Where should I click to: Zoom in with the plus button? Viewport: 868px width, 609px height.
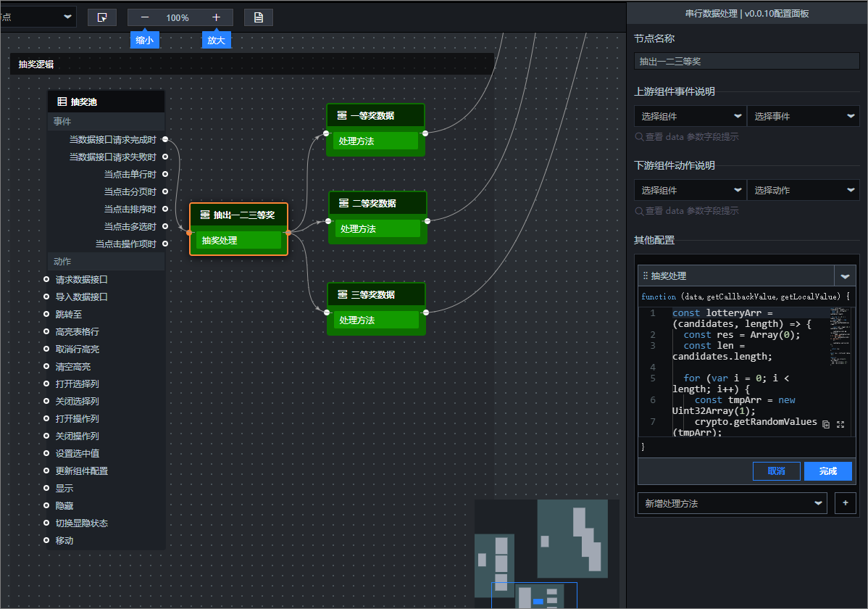216,17
